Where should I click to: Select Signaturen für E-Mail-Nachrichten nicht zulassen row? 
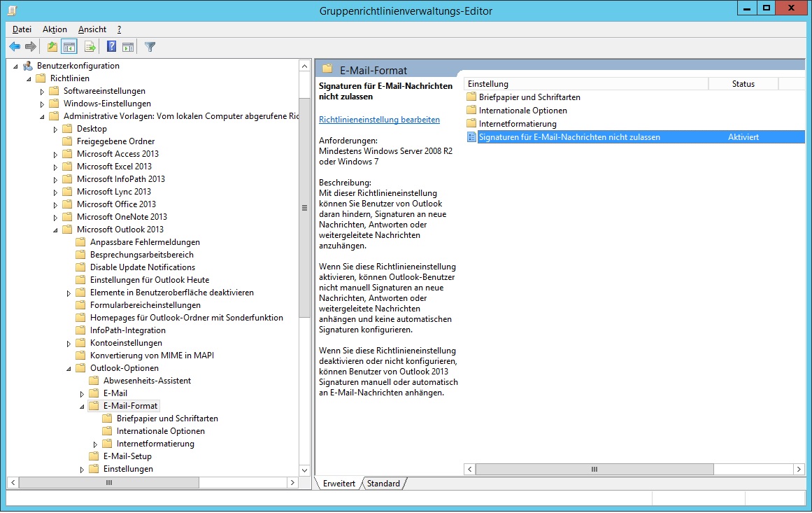click(635, 136)
